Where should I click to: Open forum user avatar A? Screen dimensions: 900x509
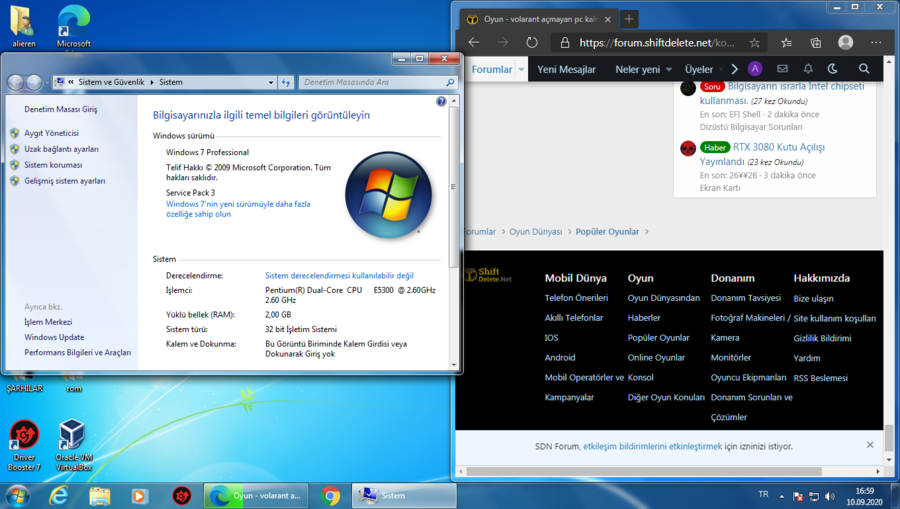pos(755,69)
